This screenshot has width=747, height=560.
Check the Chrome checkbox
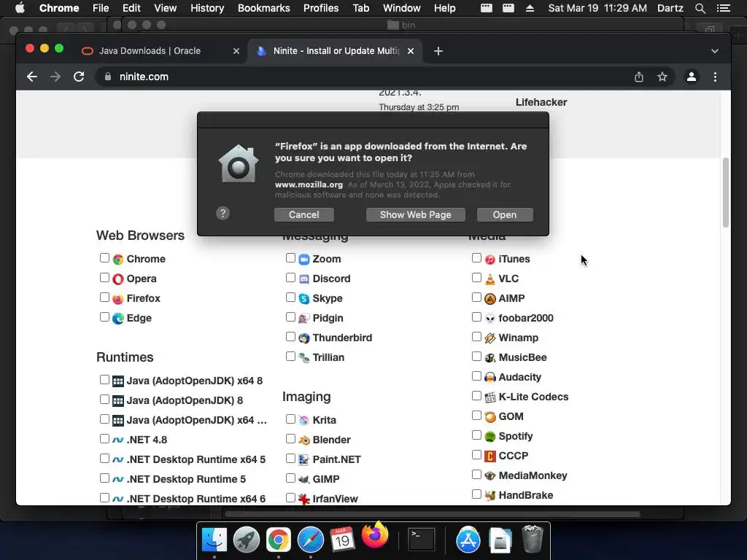click(x=104, y=258)
